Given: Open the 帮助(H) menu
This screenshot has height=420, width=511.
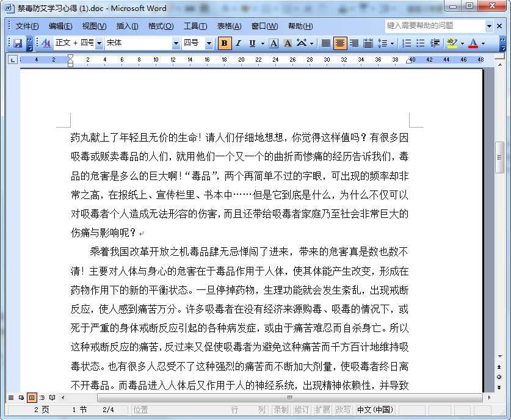Looking at the screenshot, I should click(x=300, y=26).
